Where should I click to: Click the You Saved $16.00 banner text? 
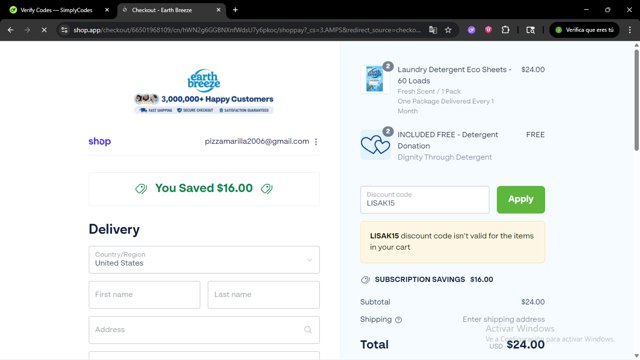[204, 188]
